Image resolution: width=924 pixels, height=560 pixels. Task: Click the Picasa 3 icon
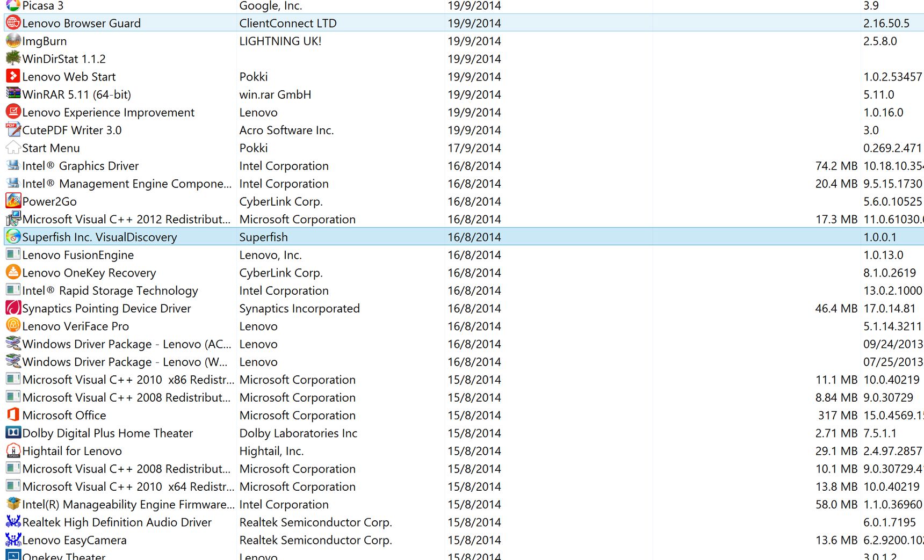13,5
